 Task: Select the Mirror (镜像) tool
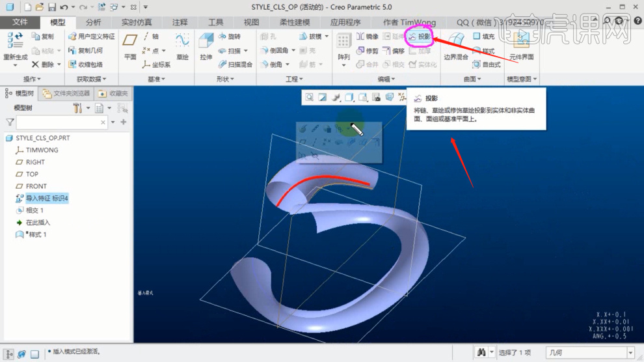pyautogui.click(x=367, y=36)
